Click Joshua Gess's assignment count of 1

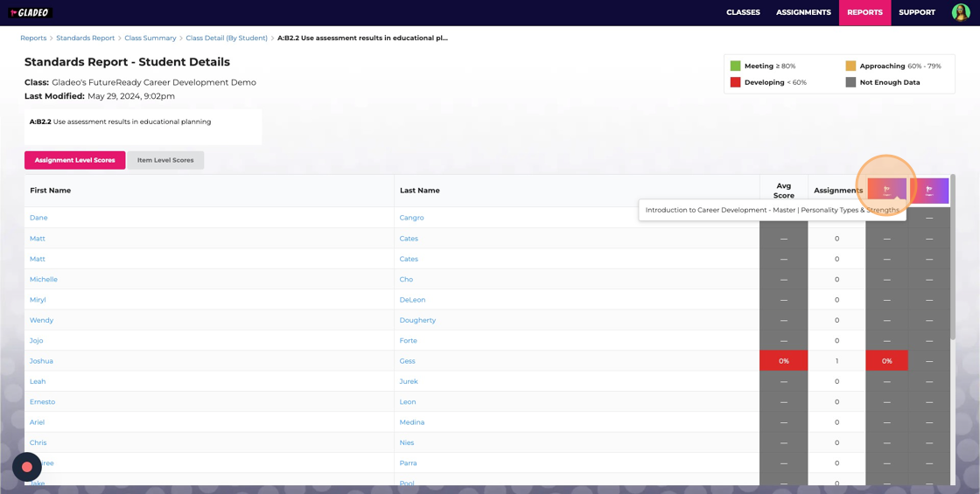coord(836,361)
